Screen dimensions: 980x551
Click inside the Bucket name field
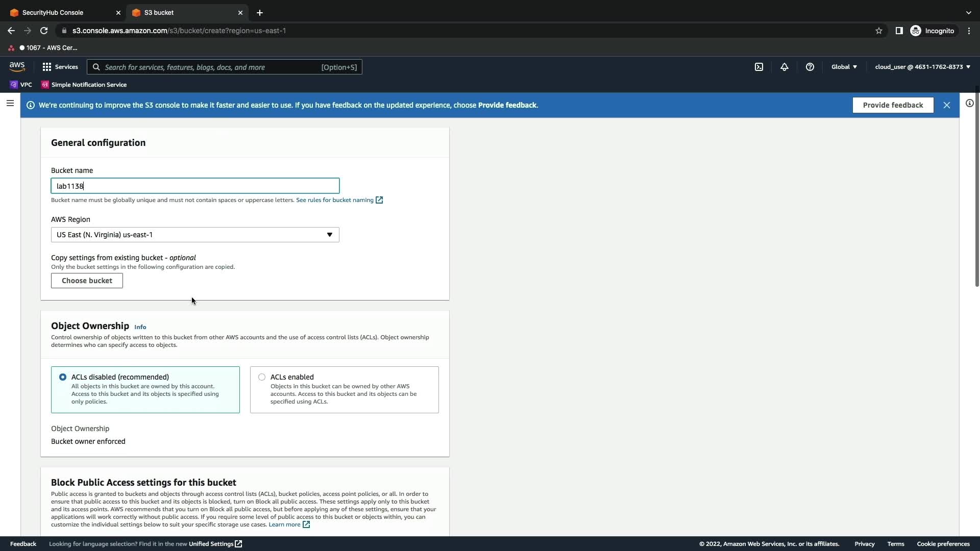click(195, 186)
